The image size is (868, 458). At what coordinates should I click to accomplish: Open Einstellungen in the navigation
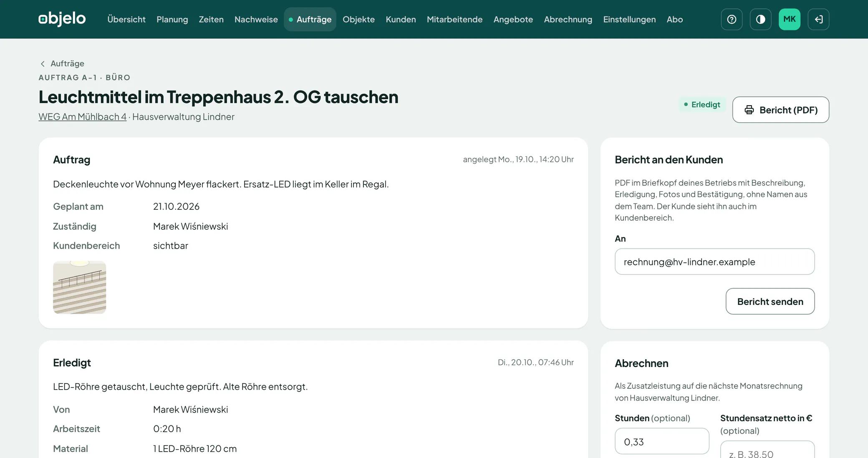[629, 19]
